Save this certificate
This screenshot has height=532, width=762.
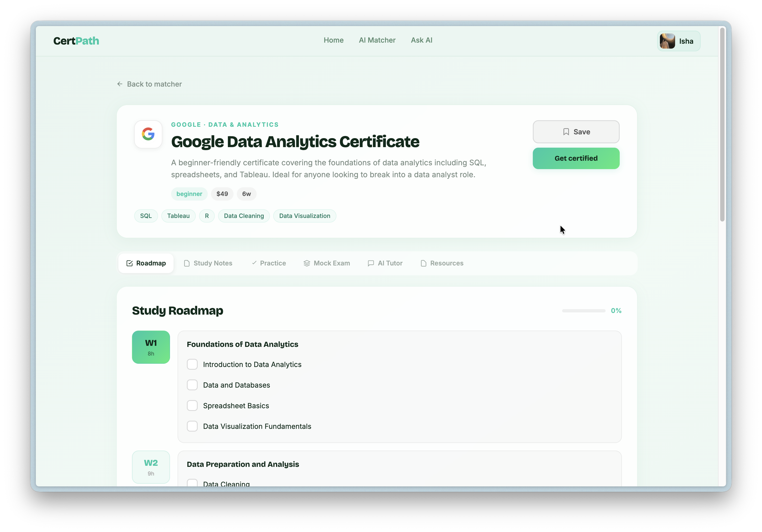[x=576, y=132]
